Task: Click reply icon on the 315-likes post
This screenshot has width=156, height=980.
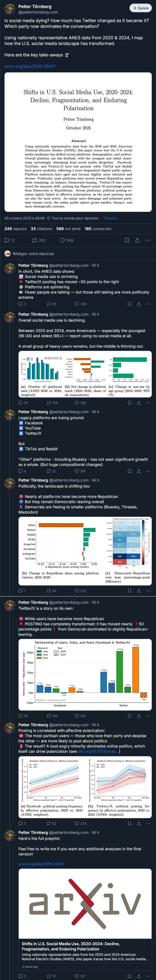Action: pyautogui.click(x=23, y=716)
